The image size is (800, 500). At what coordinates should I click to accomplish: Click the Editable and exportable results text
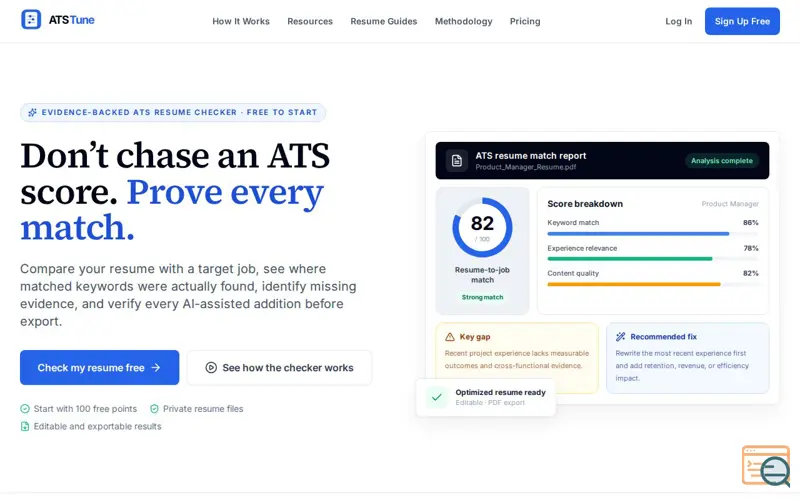[97, 426]
